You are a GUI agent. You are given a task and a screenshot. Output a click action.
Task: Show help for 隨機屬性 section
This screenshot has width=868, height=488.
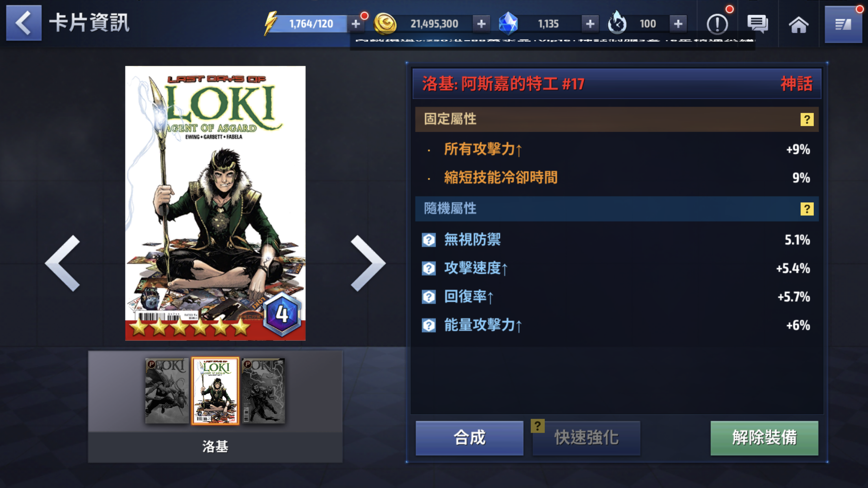coord(807,209)
